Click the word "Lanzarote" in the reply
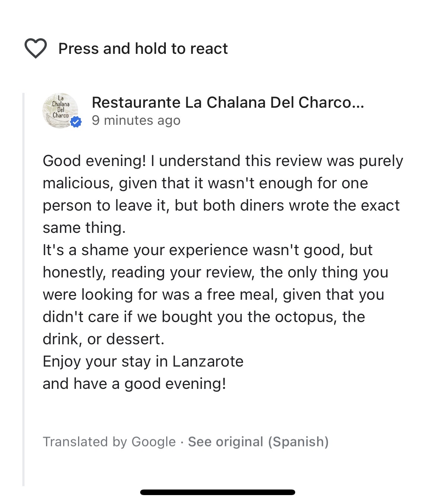This screenshot has width=435, height=504. click(x=208, y=361)
